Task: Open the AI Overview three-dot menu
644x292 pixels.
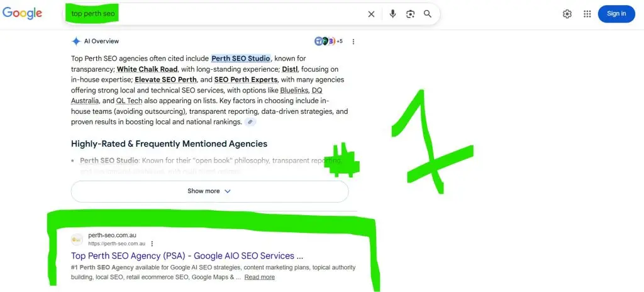Action: tap(353, 42)
